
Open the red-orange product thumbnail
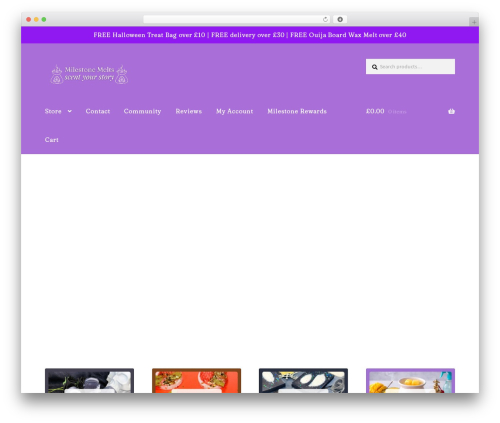coord(196,381)
